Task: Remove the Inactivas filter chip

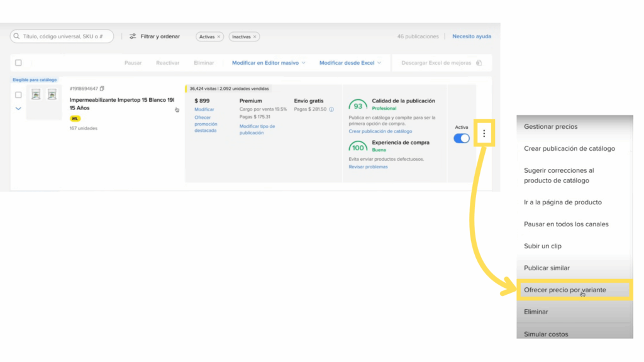Action: pyautogui.click(x=255, y=37)
